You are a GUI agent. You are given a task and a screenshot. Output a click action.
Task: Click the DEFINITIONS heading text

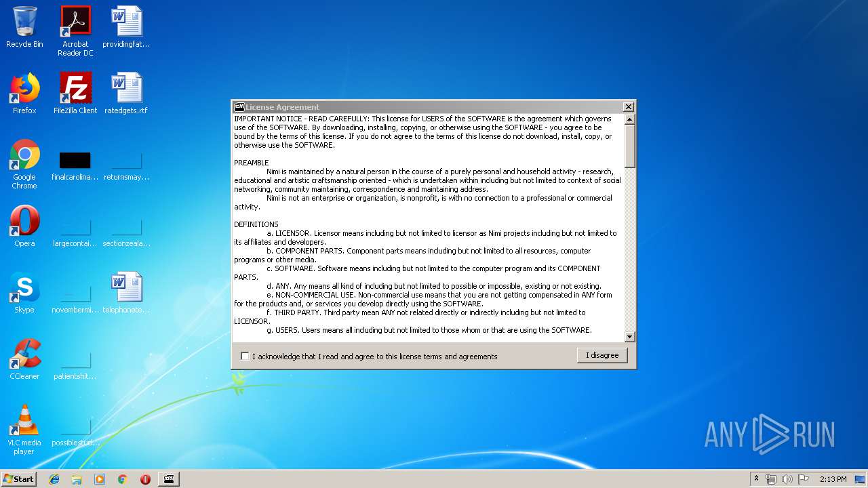click(x=256, y=224)
